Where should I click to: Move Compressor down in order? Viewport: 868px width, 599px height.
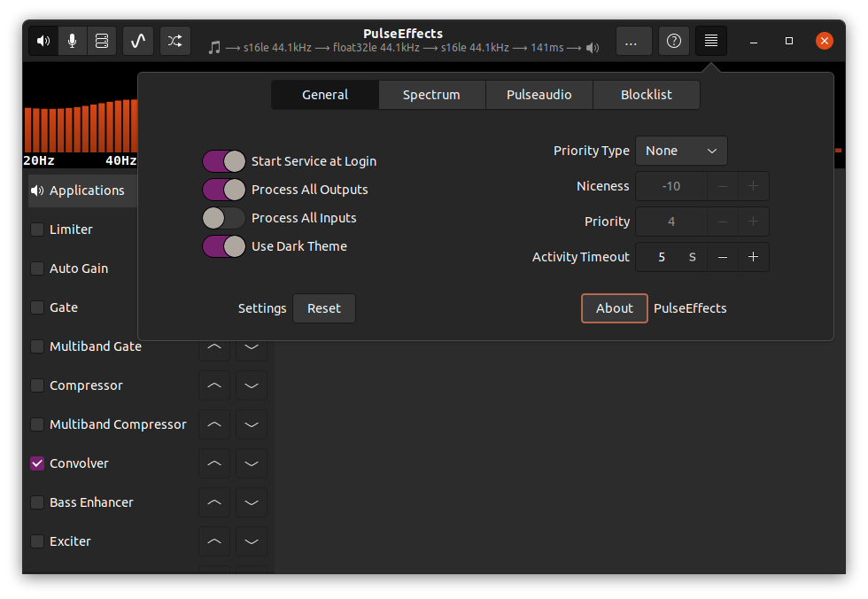252,385
